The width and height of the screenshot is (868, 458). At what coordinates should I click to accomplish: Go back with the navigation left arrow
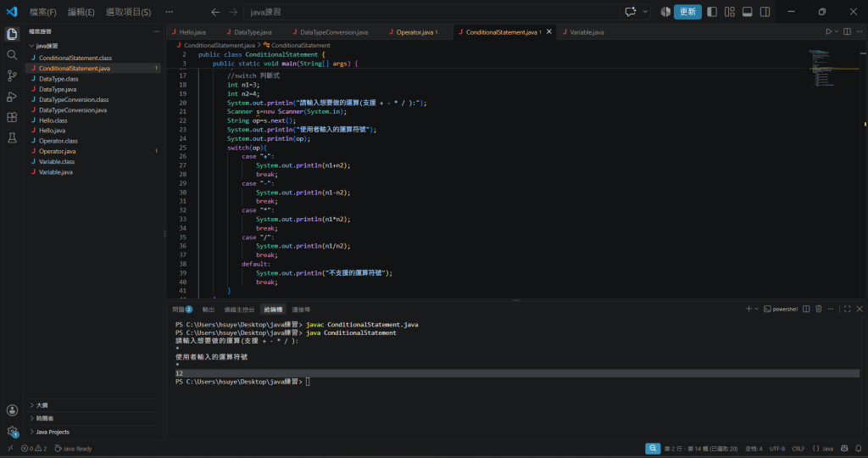(215, 12)
